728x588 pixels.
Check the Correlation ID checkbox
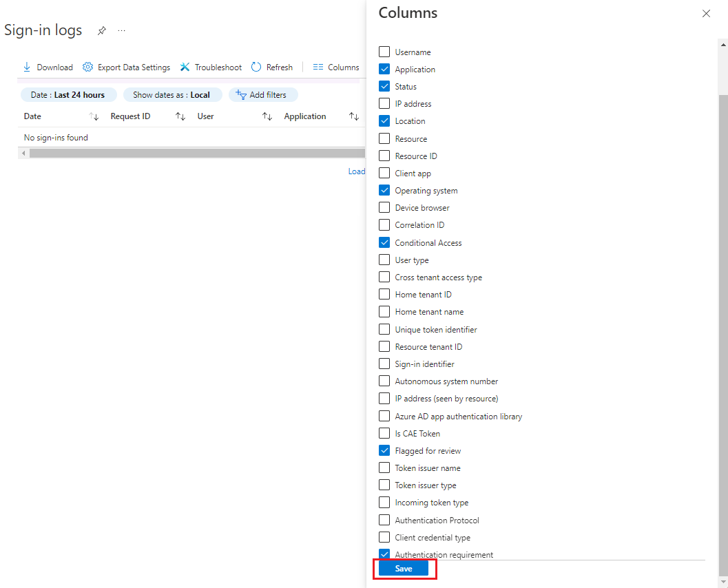point(384,225)
